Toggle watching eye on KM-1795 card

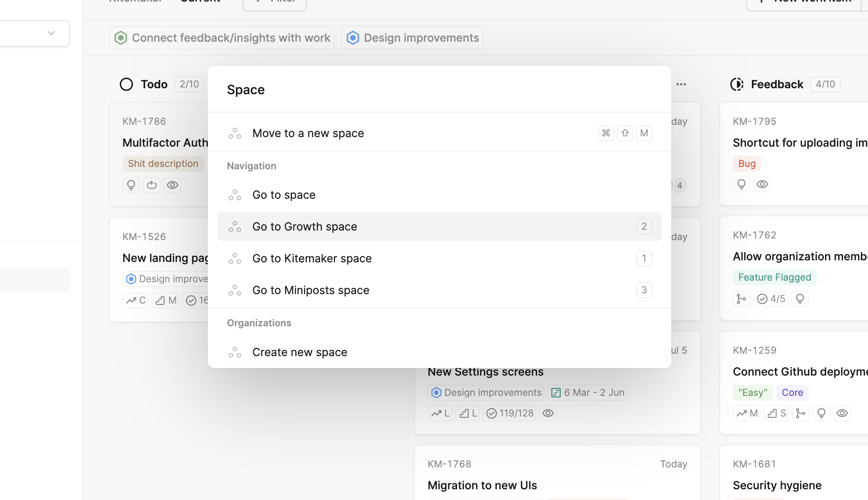pyautogui.click(x=762, y=184)
